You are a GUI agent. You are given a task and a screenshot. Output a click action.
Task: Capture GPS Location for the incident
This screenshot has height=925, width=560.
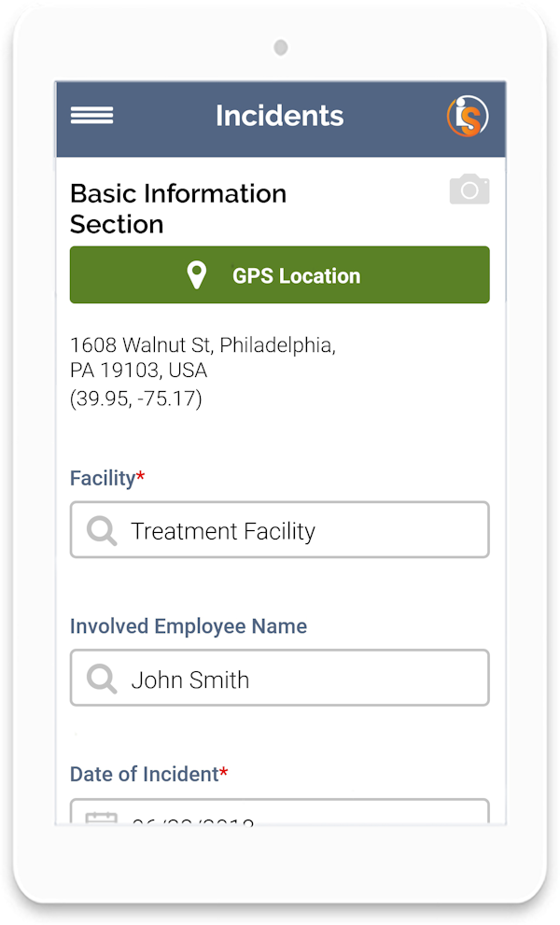pyautogui.click(x=279, y=274)
